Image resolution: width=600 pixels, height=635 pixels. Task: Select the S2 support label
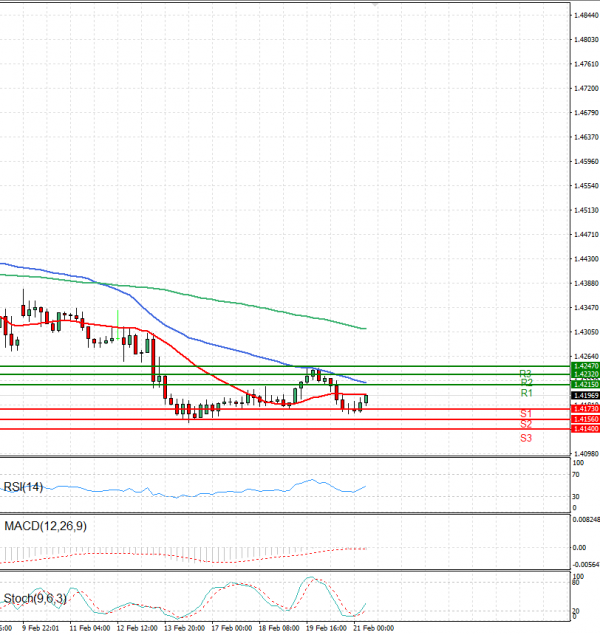(x=526, y=424)
